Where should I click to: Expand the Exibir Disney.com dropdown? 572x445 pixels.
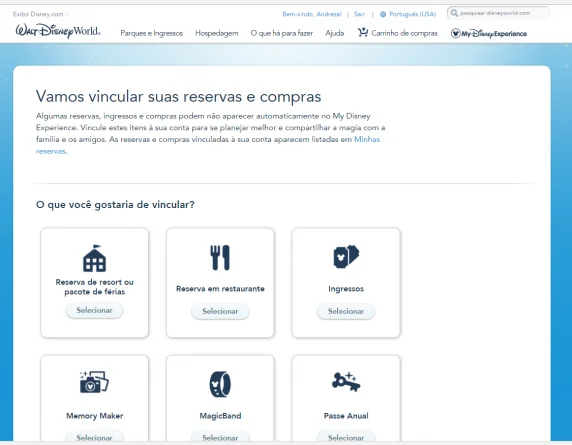[40, 14]
